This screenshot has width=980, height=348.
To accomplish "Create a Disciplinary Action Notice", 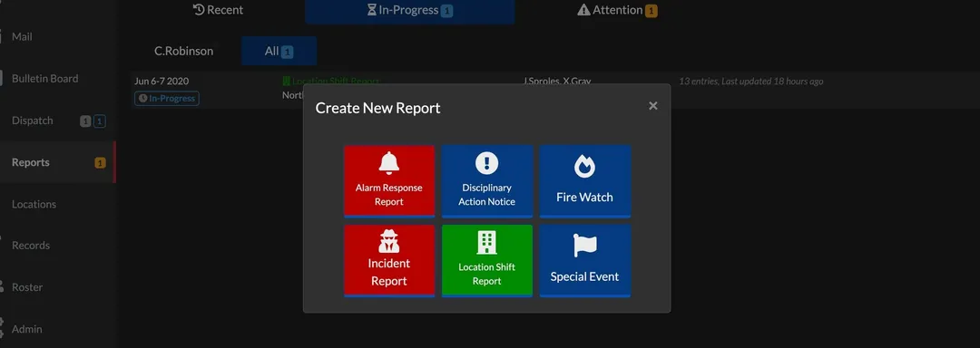I will tap(487, 181).
